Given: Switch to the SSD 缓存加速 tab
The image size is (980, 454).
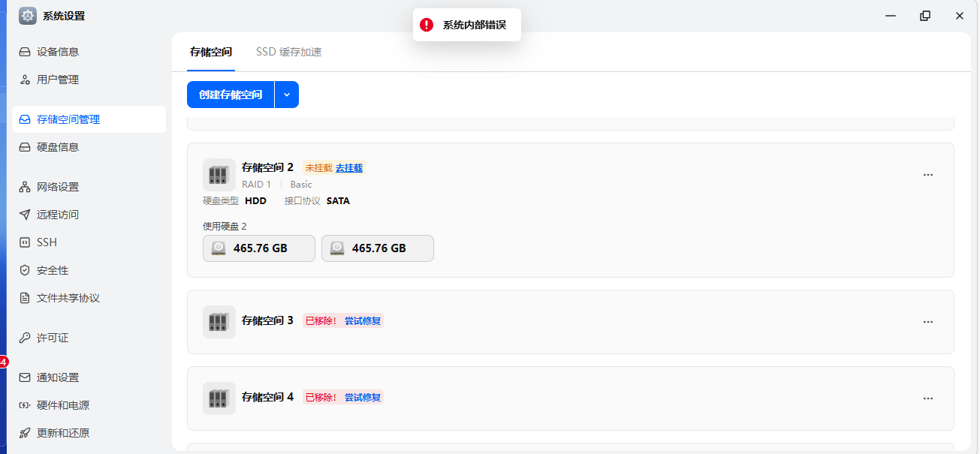Looking at the screenshot, I should pos(289,52).
